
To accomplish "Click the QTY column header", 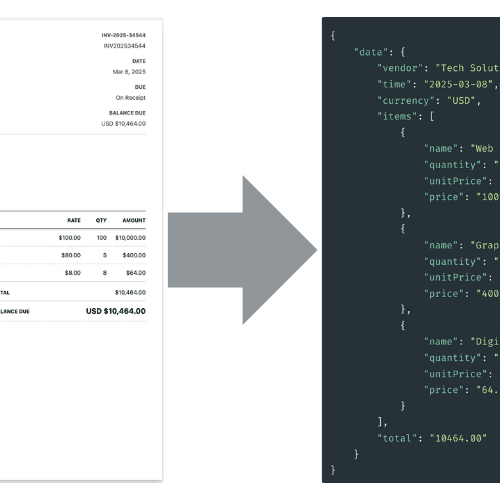I will [x=101, y=220].
